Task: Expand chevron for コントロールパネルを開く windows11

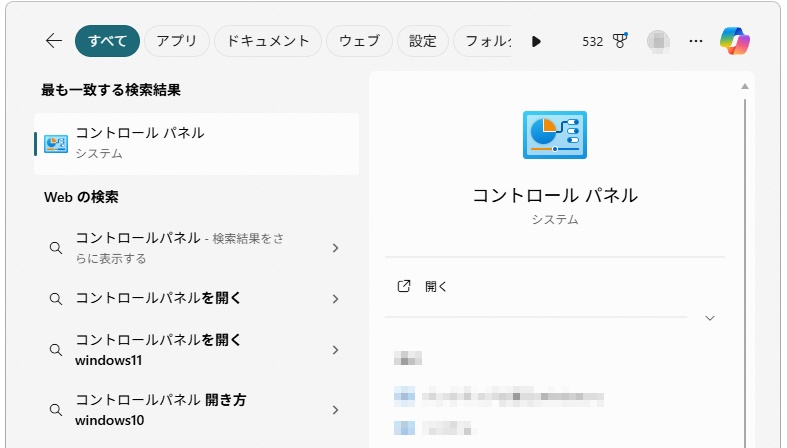Action: [x=335, y=350]
